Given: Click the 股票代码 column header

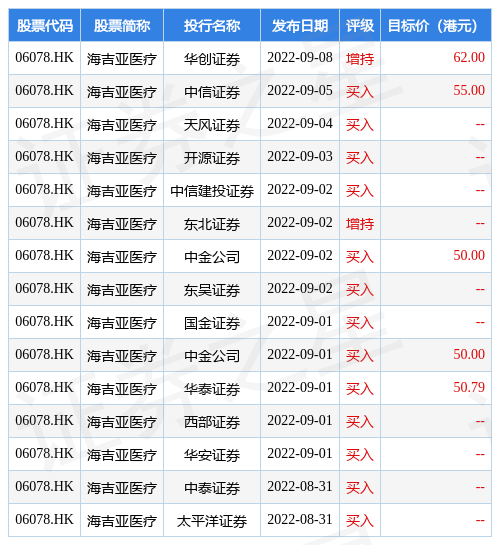Looking at the screenshot, I should click(45, 26).
